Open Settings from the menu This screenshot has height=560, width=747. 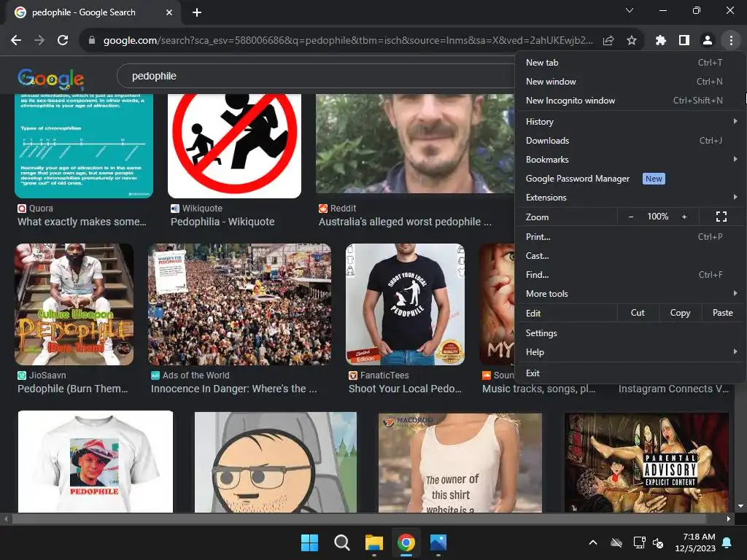pyautogui.click(x=630, y=332)
